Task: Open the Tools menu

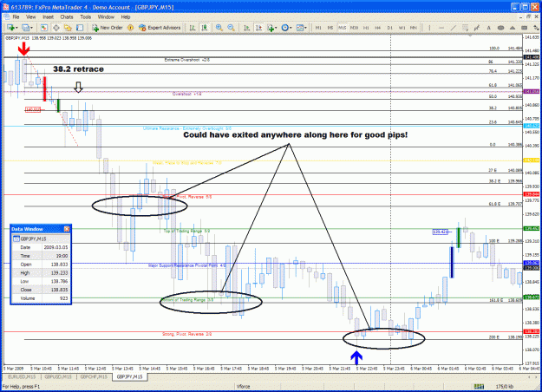Action: 85,16
